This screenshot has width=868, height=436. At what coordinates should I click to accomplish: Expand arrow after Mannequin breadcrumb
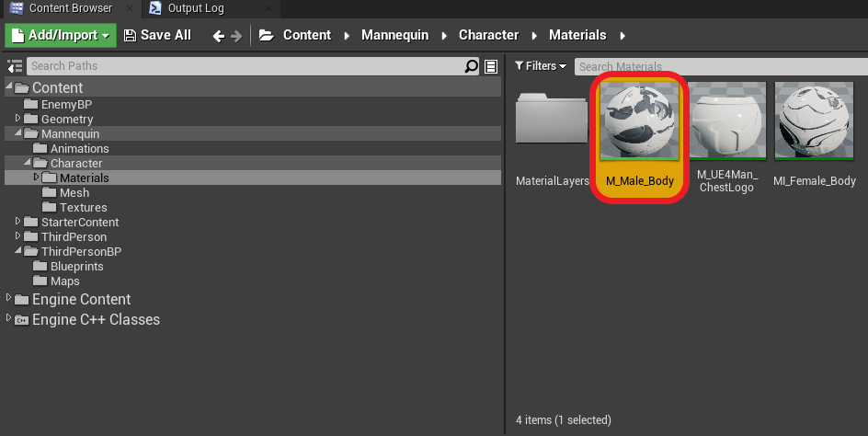444,36
